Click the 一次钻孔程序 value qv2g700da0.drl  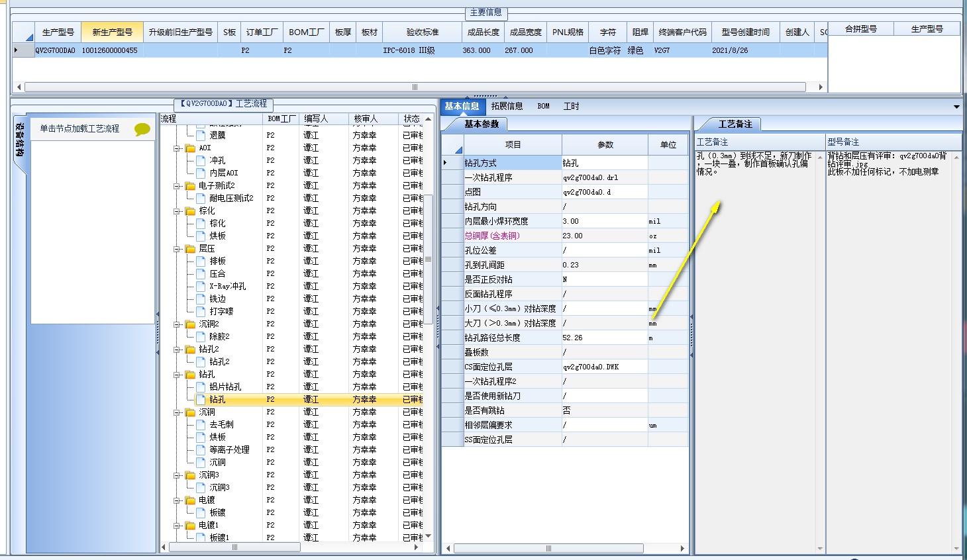point(605,177)
